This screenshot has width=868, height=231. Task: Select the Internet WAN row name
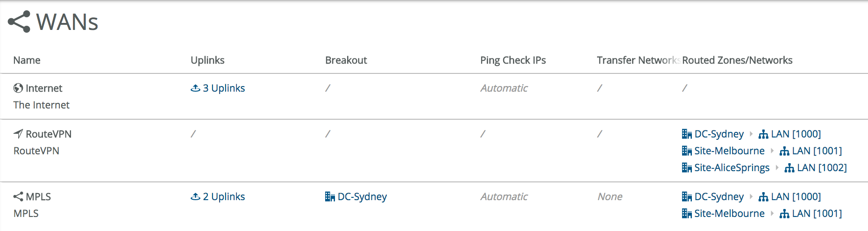pyautogui.click(x=44, y=88)
